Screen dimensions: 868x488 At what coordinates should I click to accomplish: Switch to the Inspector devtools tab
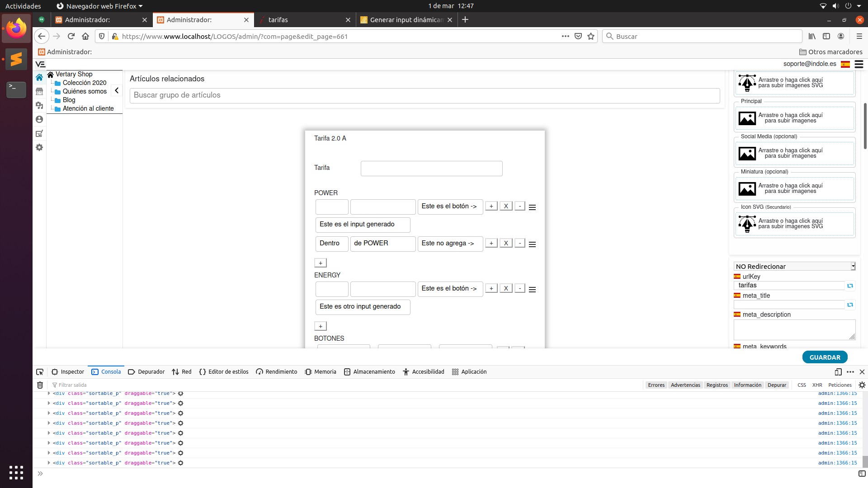(68, 372)
